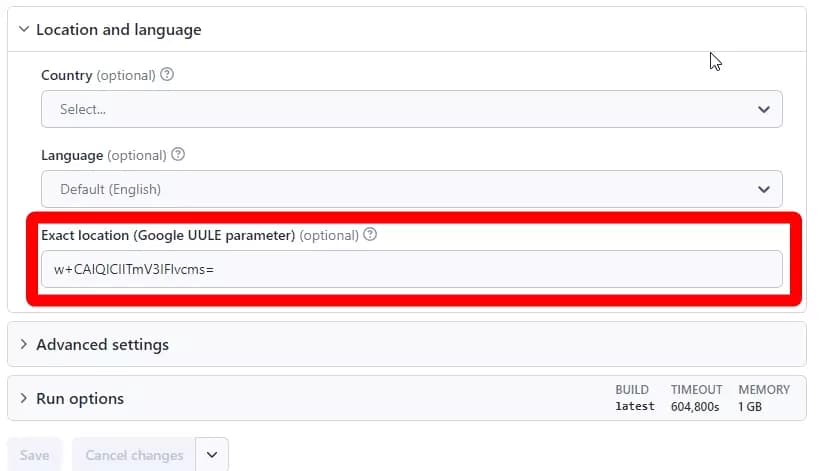Click the Save button
Screen dimensions: 834x471
tap(35, 455)
